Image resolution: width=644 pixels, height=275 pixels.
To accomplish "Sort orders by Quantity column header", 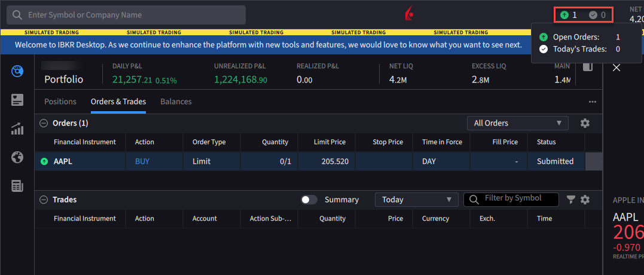I will 275,142.
